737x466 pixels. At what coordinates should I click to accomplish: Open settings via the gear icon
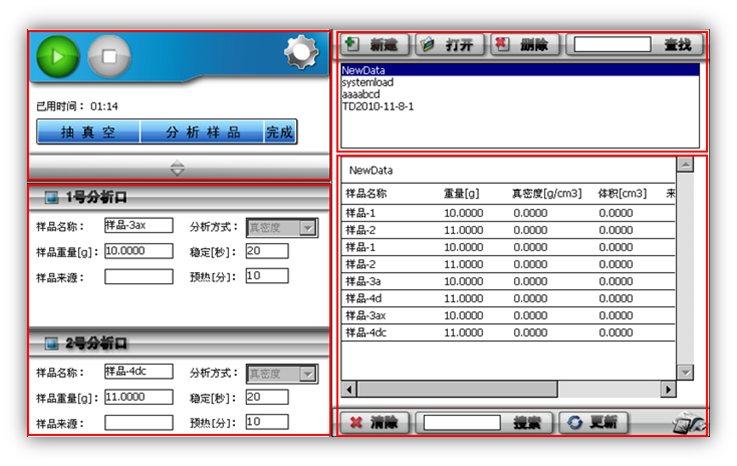coord(300,54)
